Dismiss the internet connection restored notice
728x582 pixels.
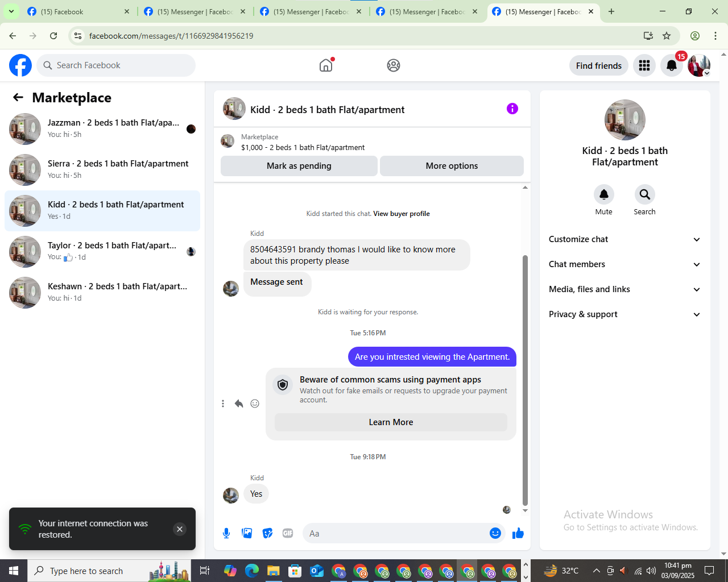click(x=180, y=529)
